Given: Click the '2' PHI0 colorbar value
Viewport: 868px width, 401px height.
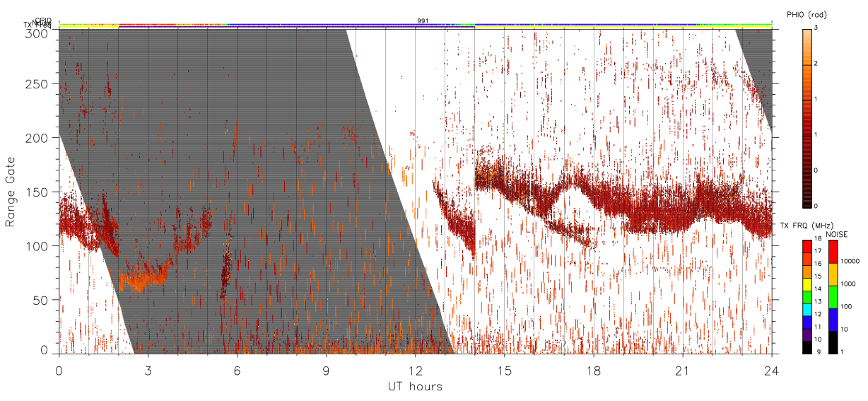Looking at the screenshot, I should [x=816, y=64].
